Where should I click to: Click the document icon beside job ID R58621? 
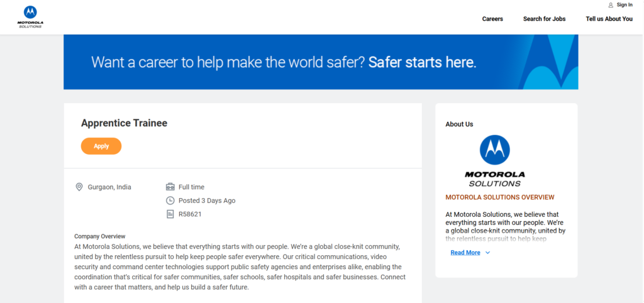click(x=170, y=214)
